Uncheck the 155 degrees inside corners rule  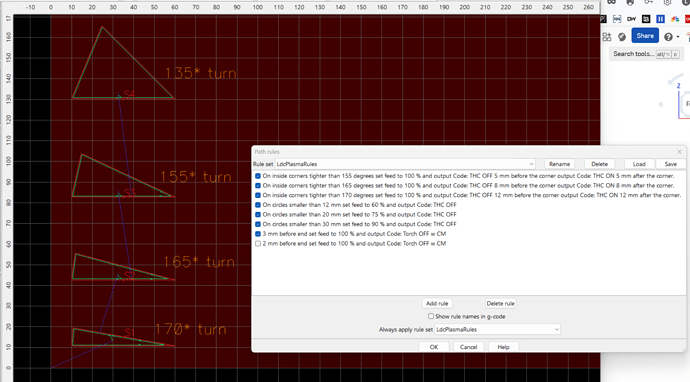point(258,176)
